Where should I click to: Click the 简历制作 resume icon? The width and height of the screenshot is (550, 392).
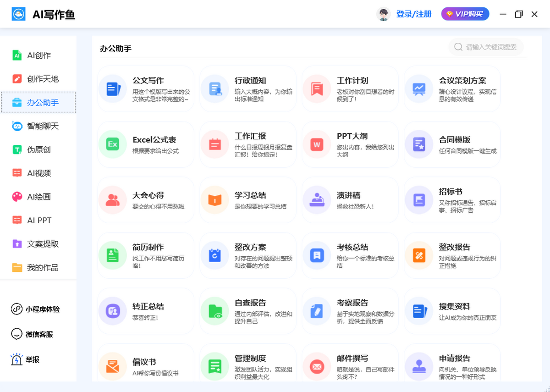point(113,255)
